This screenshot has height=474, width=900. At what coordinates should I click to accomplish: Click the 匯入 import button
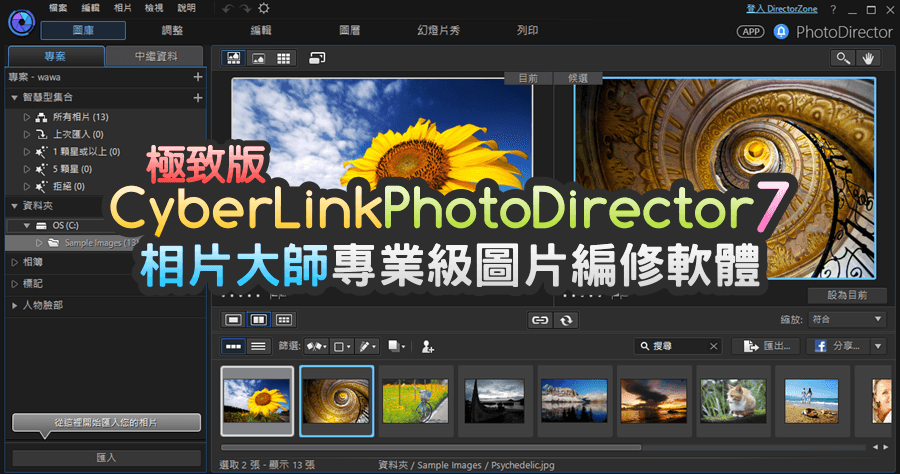click(106, 457)
